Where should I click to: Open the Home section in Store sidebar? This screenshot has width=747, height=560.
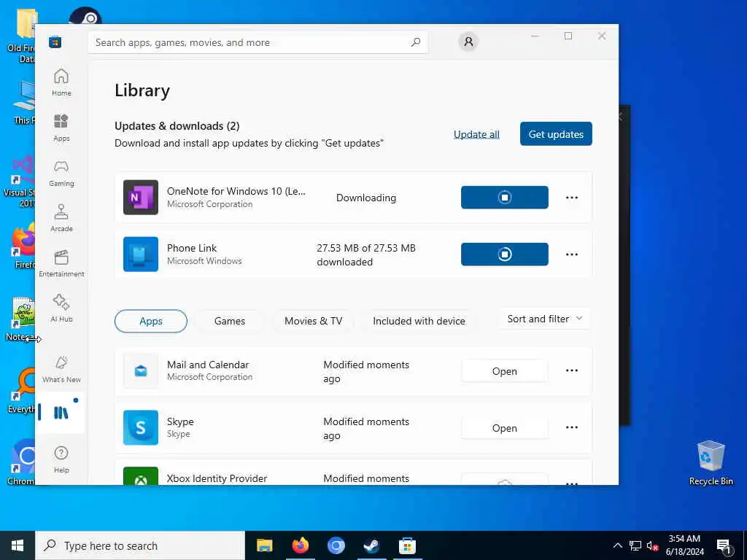coord(61,82)
